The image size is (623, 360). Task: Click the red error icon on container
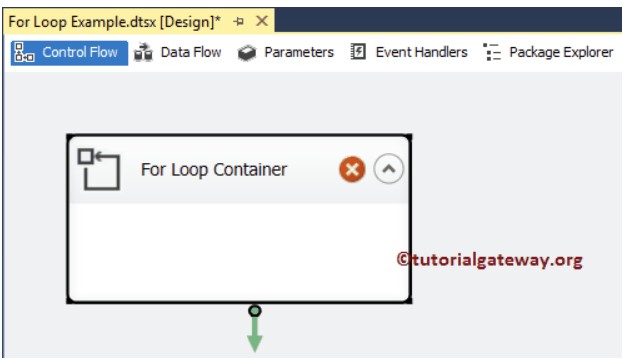pyautogui.click(x=352, y=170)
